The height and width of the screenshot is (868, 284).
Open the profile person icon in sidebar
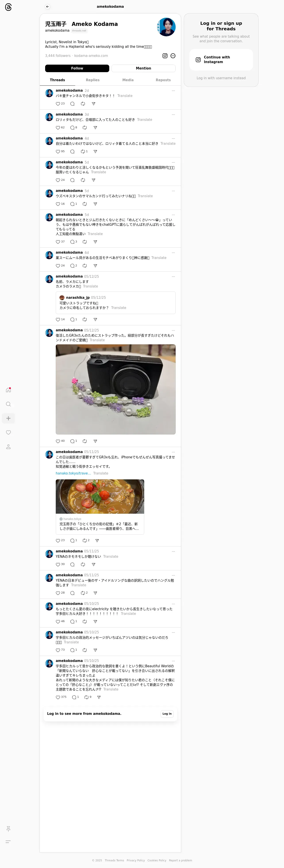tap(8, 446)
